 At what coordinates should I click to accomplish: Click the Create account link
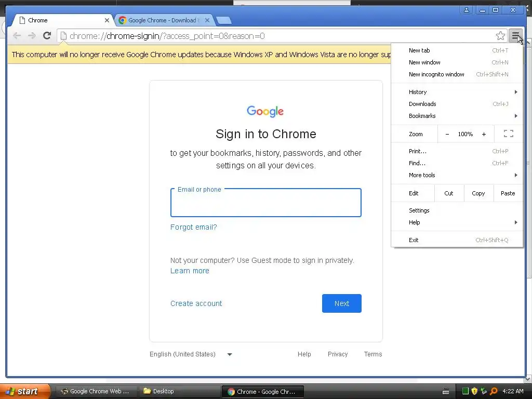(x=196, y=303)
